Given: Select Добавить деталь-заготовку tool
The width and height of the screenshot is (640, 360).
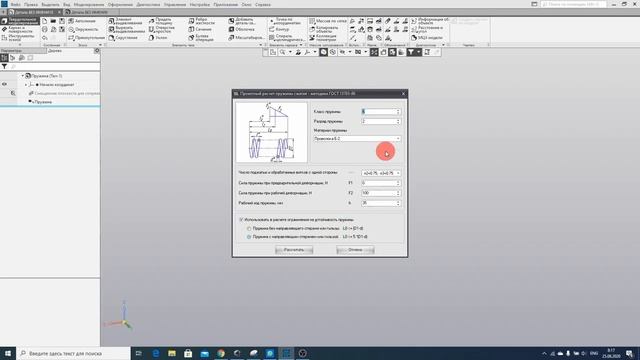Looking at the screenshot, I should [242, 21].
